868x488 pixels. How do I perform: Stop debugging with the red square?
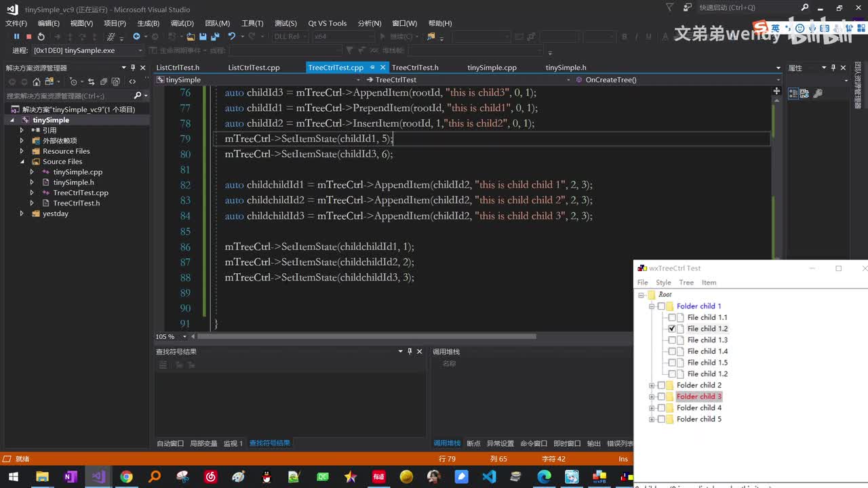[x=28, y=37]
